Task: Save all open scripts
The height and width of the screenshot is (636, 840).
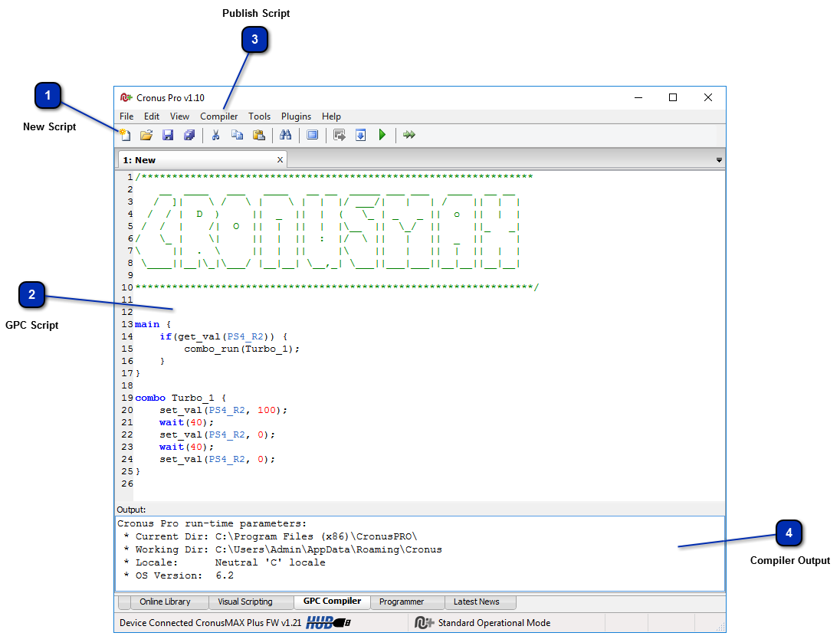Action: (189, 135)
